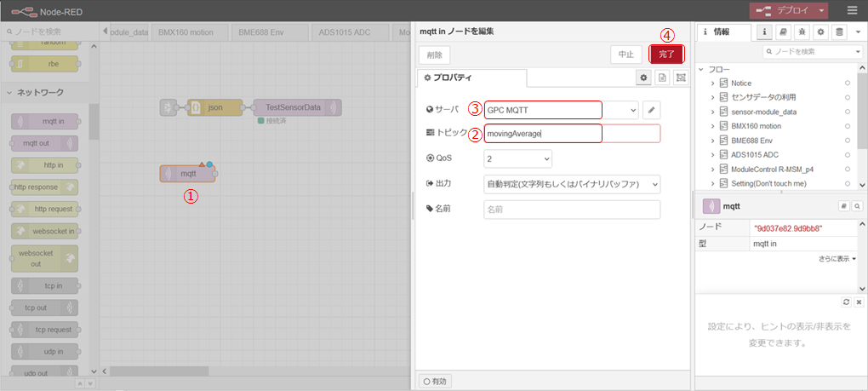This screenshot has width=868, height=391.
Task: Open node settings gear icon in editor
Action: click(x=644, y=78)
